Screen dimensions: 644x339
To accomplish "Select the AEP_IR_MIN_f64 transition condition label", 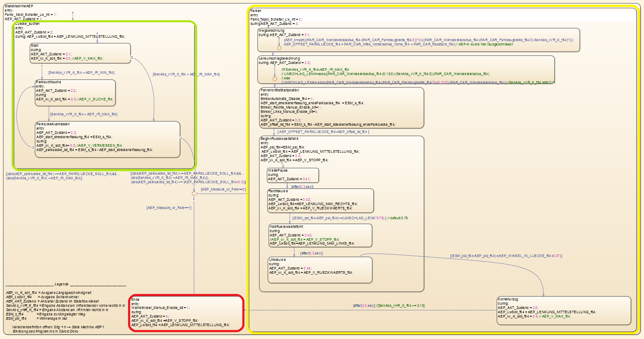I will (81, 73).
